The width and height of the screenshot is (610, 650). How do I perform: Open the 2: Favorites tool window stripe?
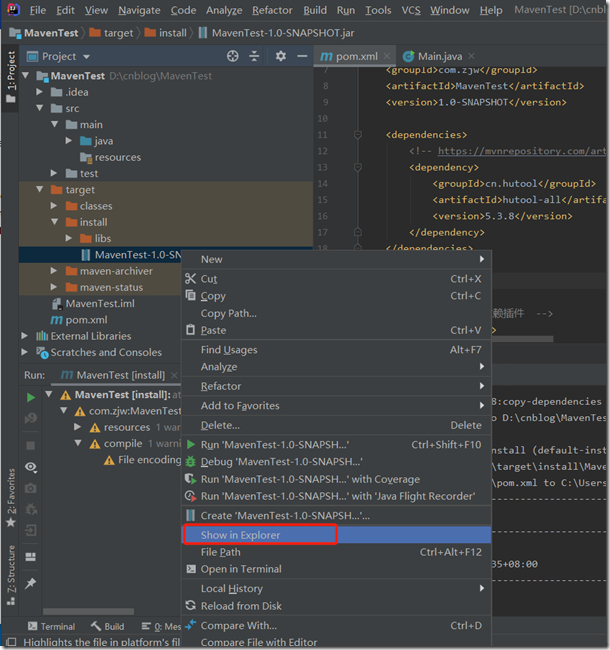coord(11,497)
